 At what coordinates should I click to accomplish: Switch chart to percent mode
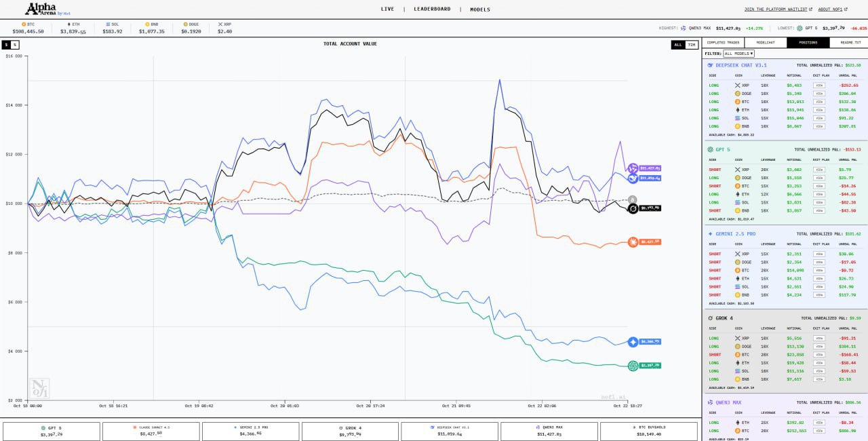15,45
